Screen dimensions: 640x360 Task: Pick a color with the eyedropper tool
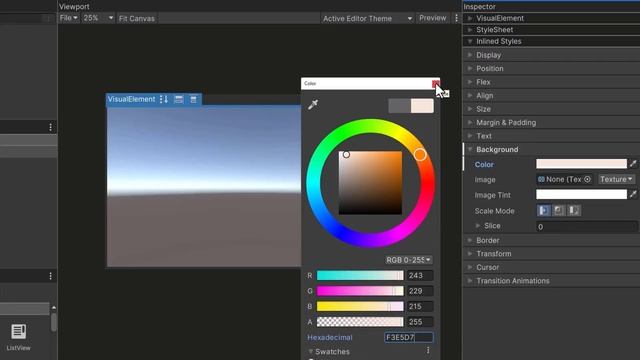coord(313,104)
